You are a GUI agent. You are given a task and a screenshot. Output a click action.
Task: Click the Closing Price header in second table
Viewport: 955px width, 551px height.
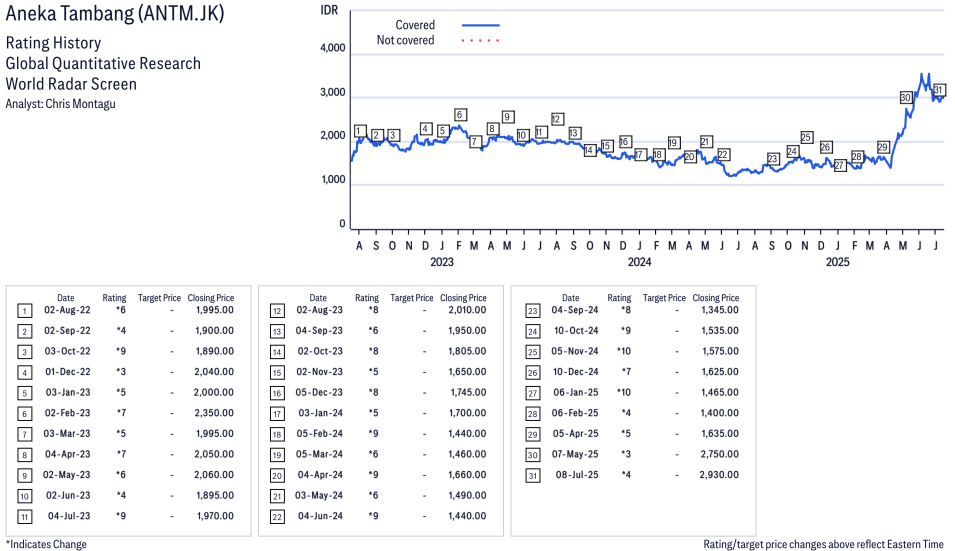point(463,298)
